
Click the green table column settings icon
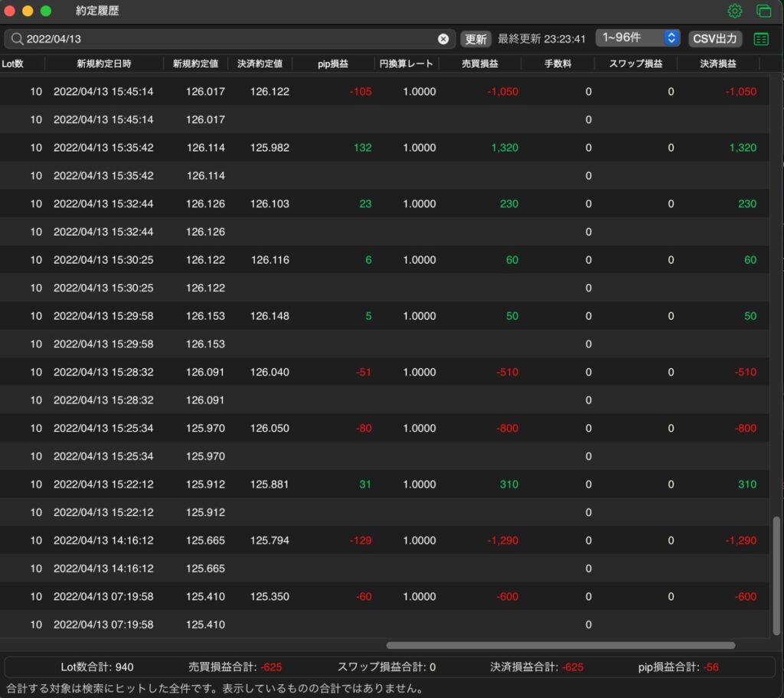point(761,39)
